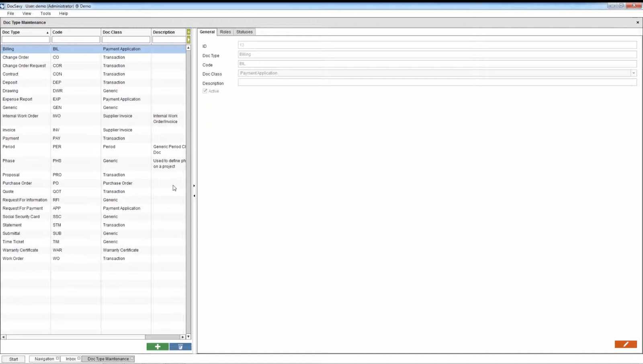Toggle the Active checkbox
The height and width of the screenshot is (364, 643).
[205, 91]
